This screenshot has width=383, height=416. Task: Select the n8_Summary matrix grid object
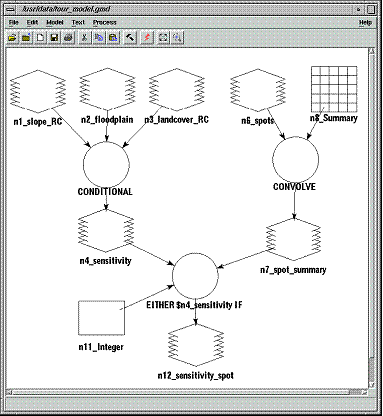334,89
